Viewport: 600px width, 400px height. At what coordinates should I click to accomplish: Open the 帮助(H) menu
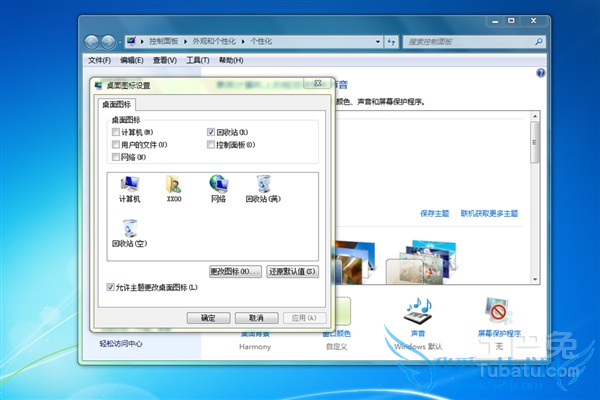(231, 60)
